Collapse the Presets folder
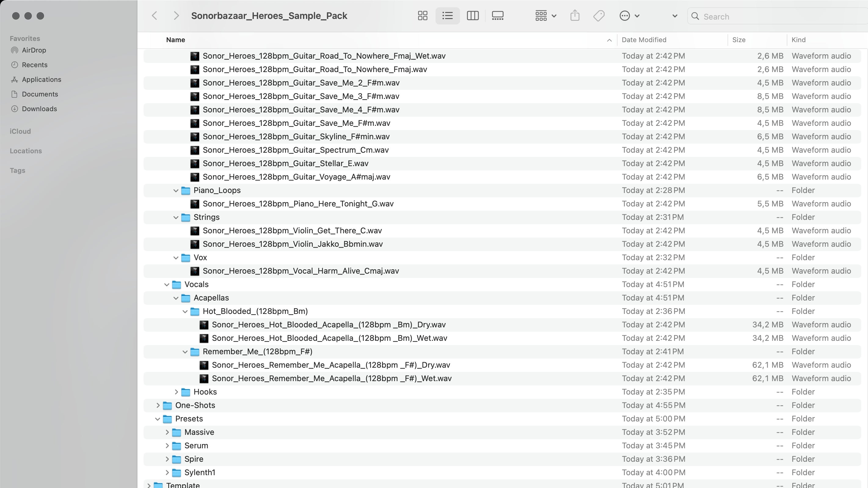Viewport: 868px width, 488px height. pyautogui.click(x=158, y=419)
